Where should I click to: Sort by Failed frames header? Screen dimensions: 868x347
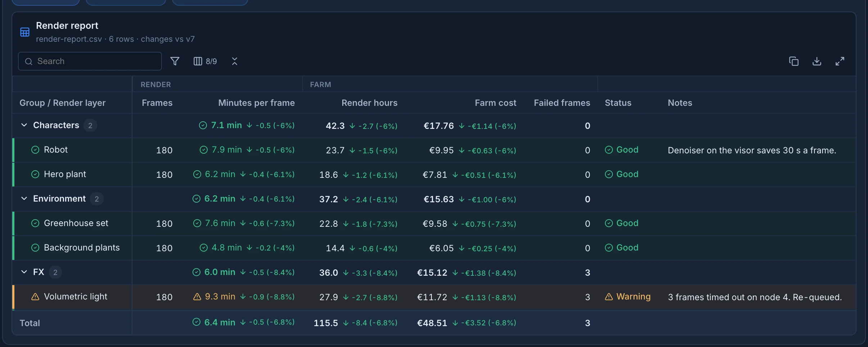point(562,103)
